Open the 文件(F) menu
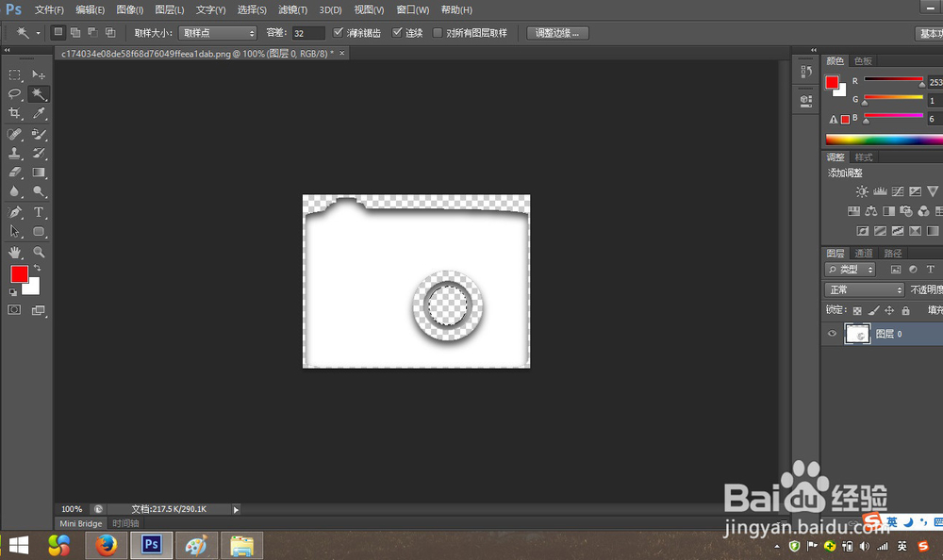Screen dimensions: 943x560 49,9
